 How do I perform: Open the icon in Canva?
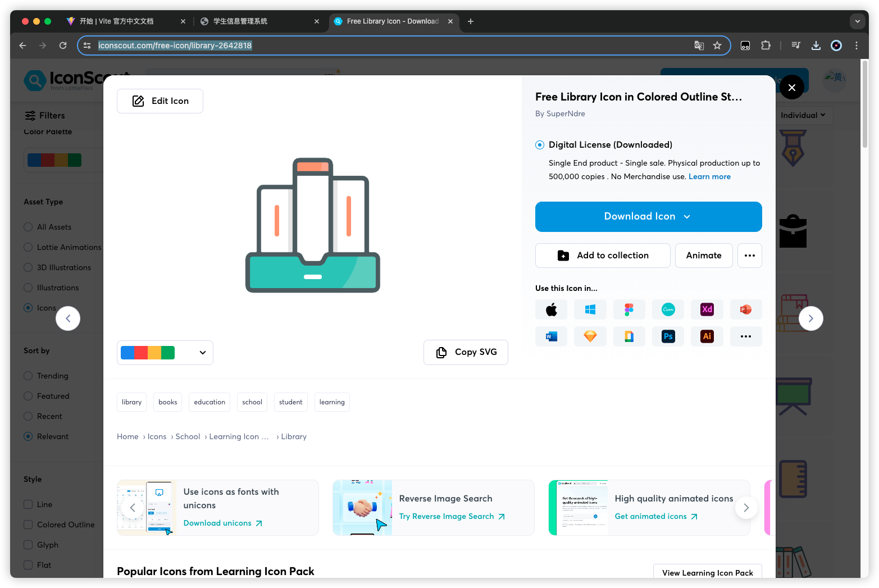[668, 309]
